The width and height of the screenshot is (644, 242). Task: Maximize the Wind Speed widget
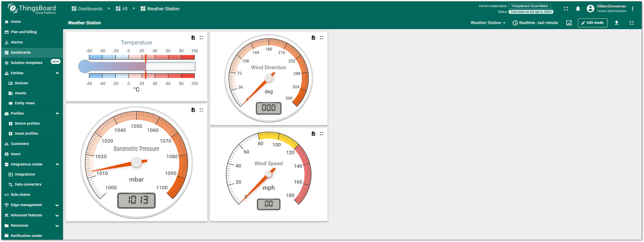pyautogui.click(x=321, y=134)
